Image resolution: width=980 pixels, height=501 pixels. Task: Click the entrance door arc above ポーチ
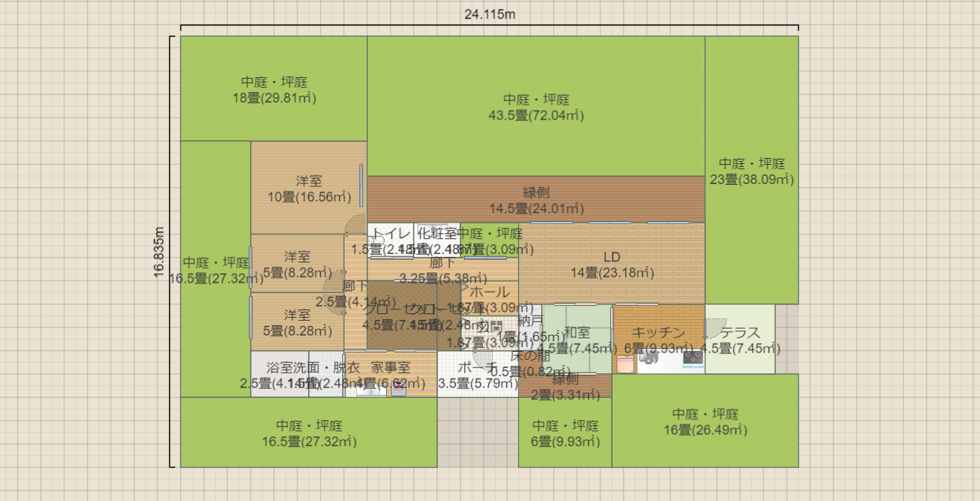tap(483, 360)
